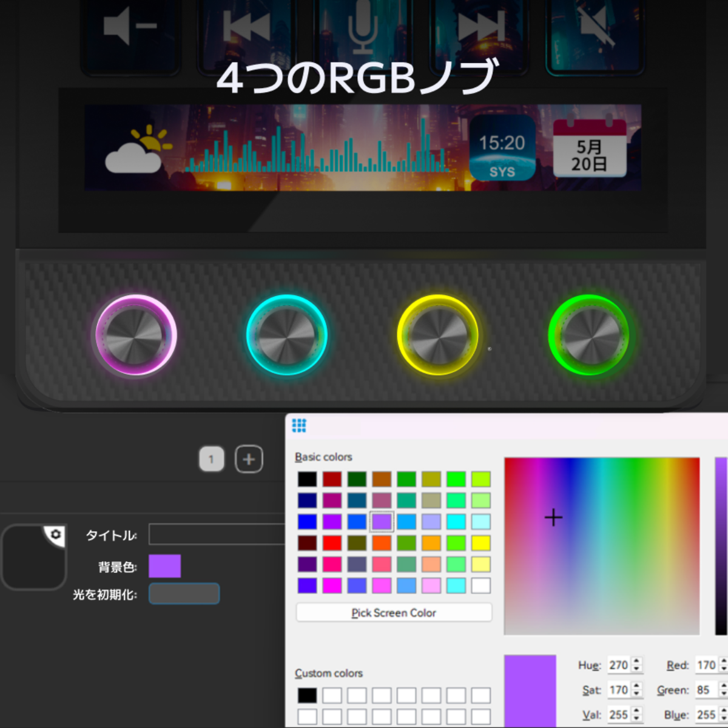The height and width of the screenshot is (728, 728).
Task: Click the calendar date widget icon
Action: coord(590,149)
